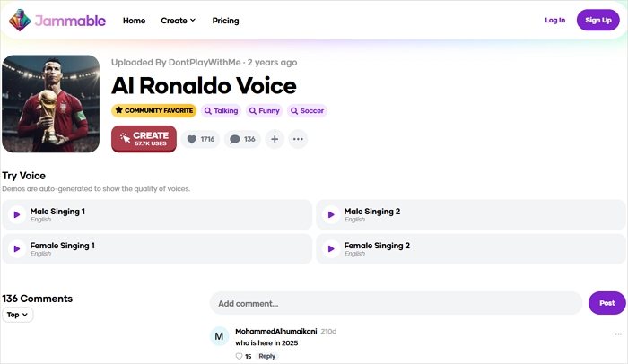Open the AI Ronaldo voice cover image
This screenshot has width=628, height=364.
[x=50, y=104]
